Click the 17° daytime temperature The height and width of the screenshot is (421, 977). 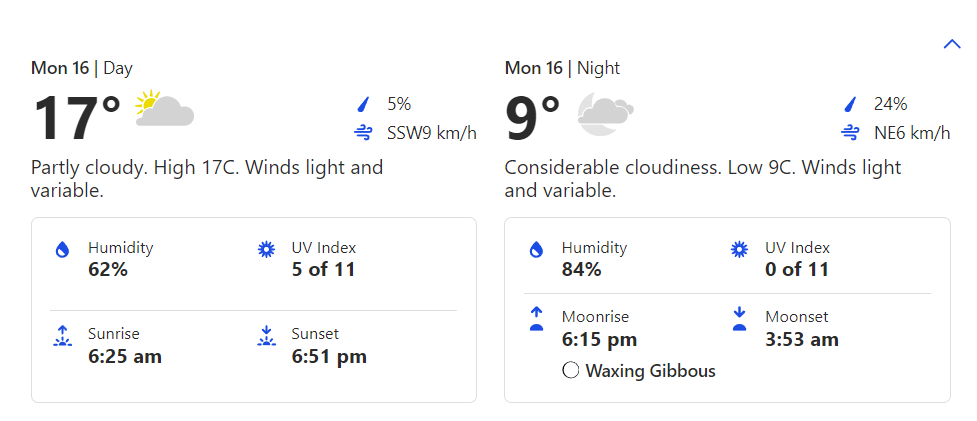[x=76, y=119]
